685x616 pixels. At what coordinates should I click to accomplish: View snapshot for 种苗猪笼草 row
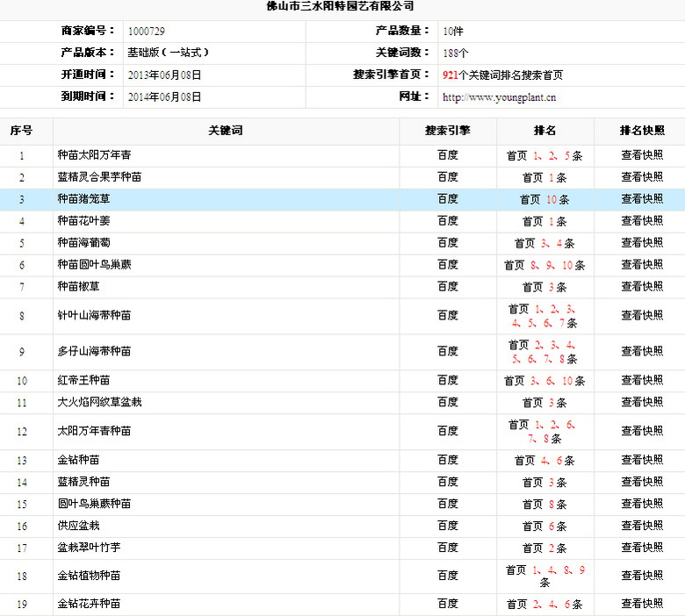[642, 199]
